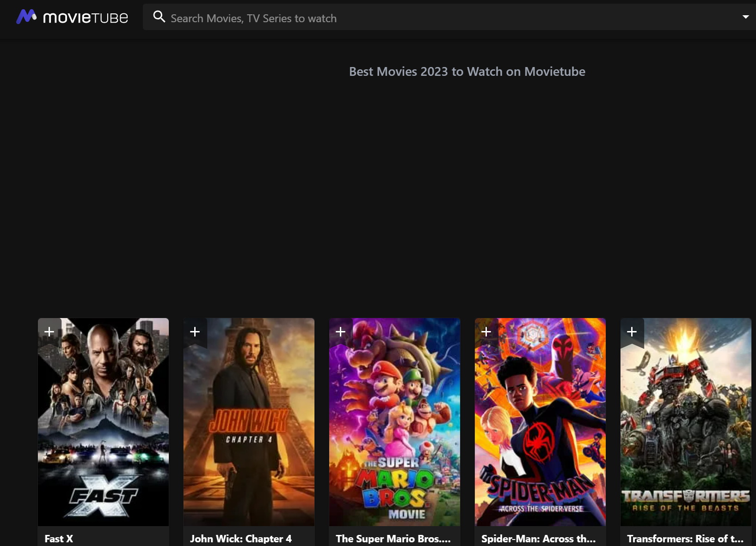
Task: Open the MovieTube logo home link
Action: click(x=72, y=17)
